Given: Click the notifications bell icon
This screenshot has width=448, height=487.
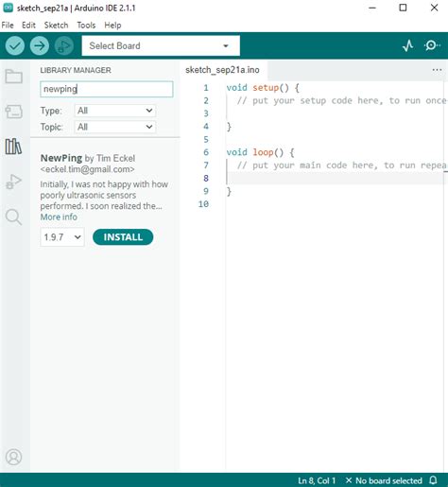Looking at the screenshot, I should tap(434, 480).
